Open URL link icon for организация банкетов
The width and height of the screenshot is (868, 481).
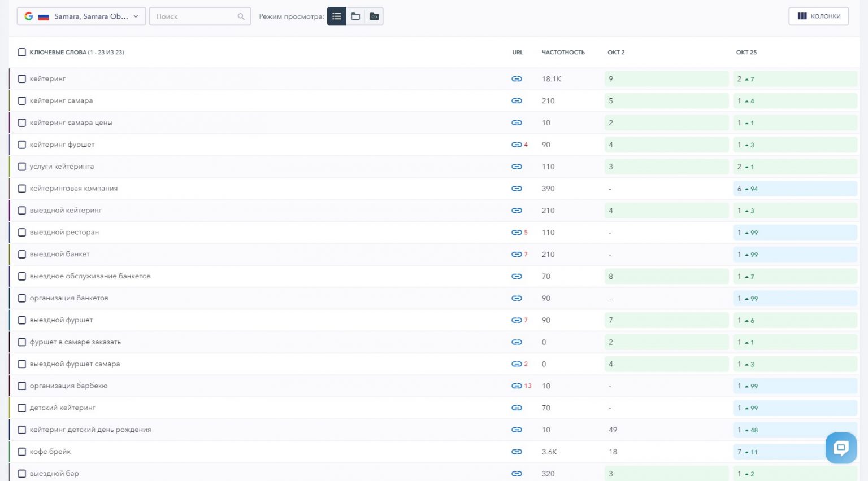(x=517, y=298)
